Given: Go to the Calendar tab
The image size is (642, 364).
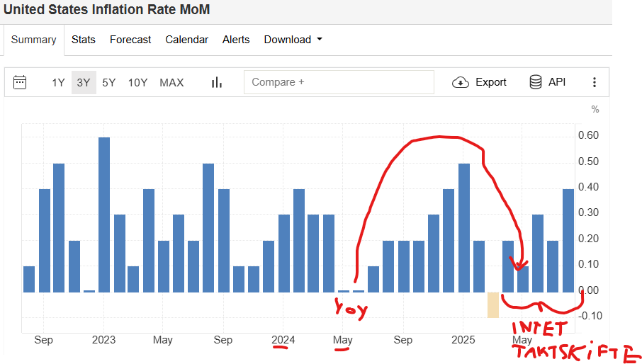Looking at the screenshot, I should tap(186, 40).
